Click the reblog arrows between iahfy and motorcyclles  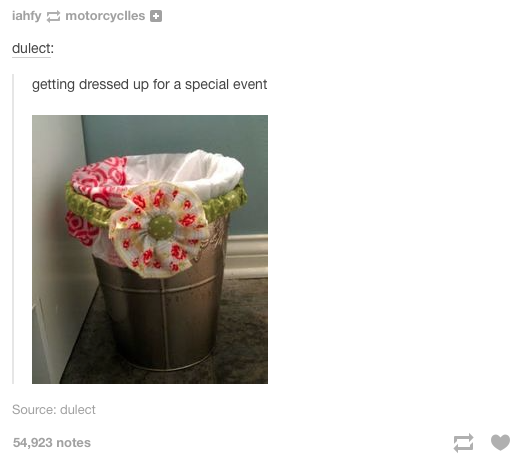[53, 16]
